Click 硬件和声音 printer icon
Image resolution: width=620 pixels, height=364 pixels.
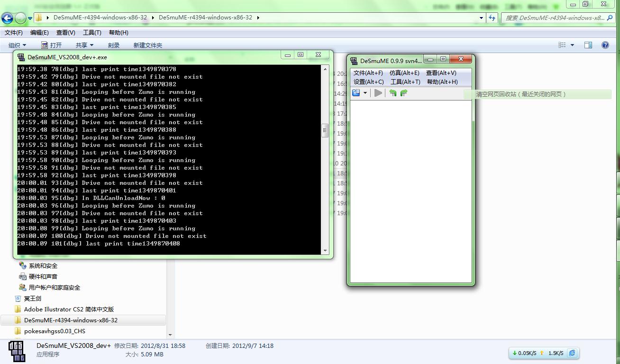pos(23,277)
